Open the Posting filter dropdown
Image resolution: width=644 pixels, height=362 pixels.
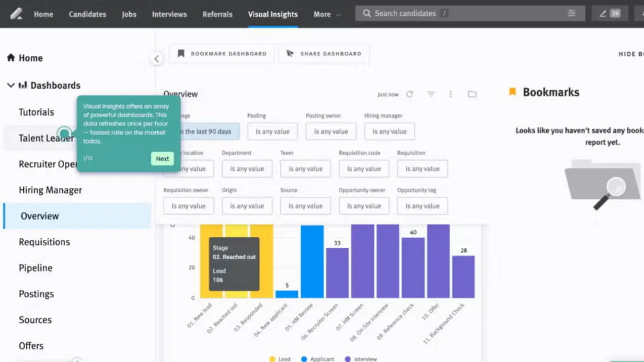point(272,132)
